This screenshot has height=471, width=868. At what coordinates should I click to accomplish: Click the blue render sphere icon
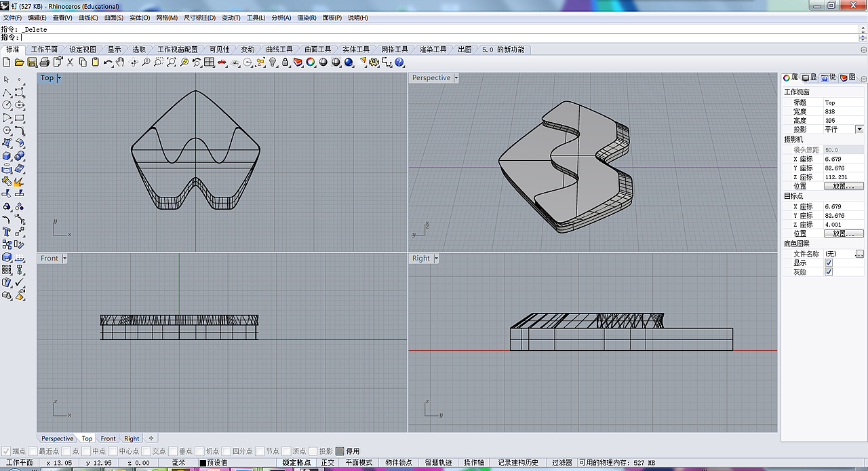[349, 62]
